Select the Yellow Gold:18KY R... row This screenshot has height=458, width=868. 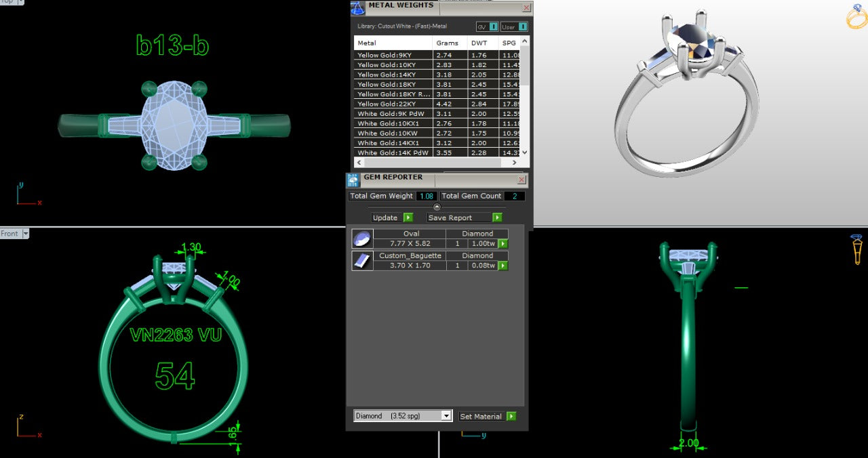[x=437, y=94]
